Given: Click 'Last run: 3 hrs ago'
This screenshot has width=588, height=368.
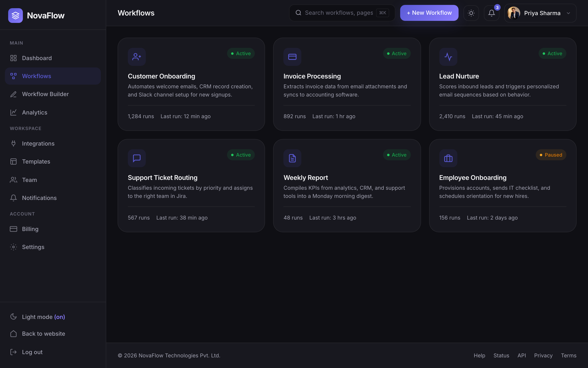Looking at the screenshot, I should click(x=333, y=218).
